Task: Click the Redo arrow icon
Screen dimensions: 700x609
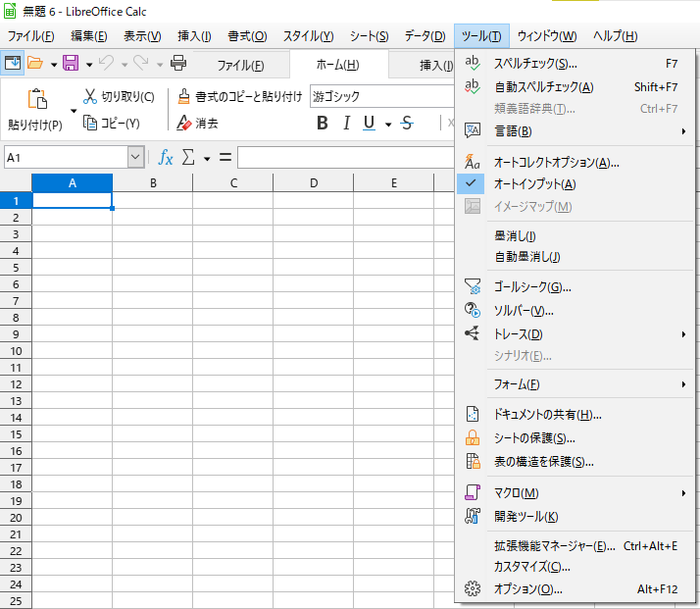Action: 141,63
